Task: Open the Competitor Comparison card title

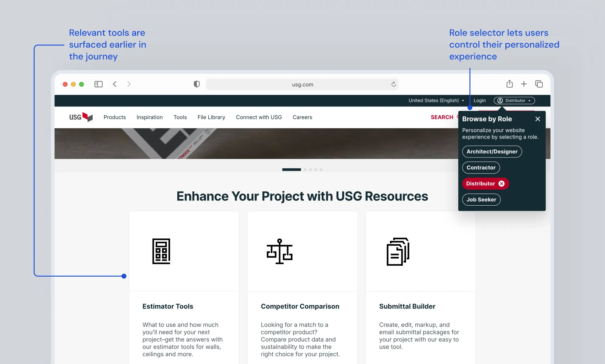Action: click(x=300, y=306)
